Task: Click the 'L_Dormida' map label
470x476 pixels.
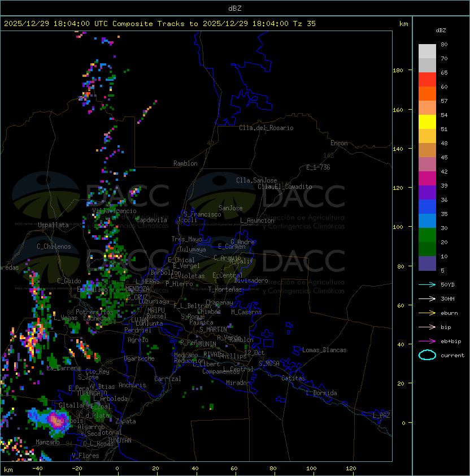Action: [321, 393]
